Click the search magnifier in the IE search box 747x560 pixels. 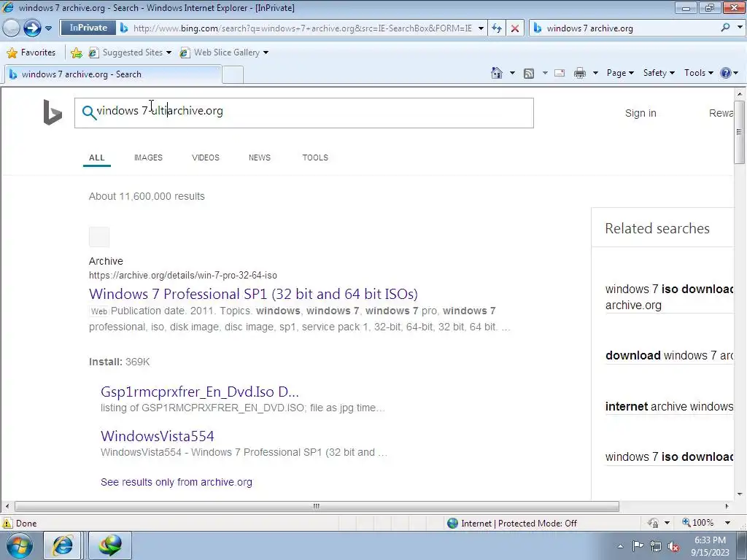coord(725,28)
